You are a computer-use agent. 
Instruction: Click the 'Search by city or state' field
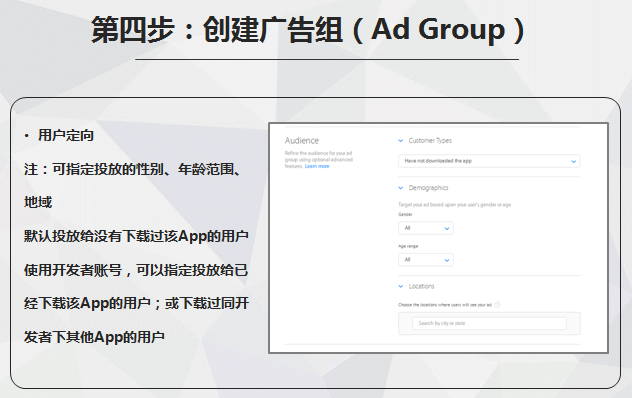pos(489,323)
